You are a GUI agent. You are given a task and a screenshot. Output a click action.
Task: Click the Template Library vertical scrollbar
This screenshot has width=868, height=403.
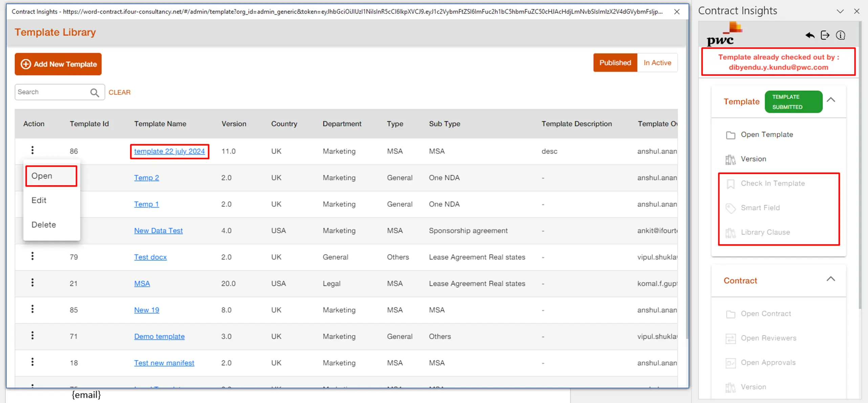point(687,180)
